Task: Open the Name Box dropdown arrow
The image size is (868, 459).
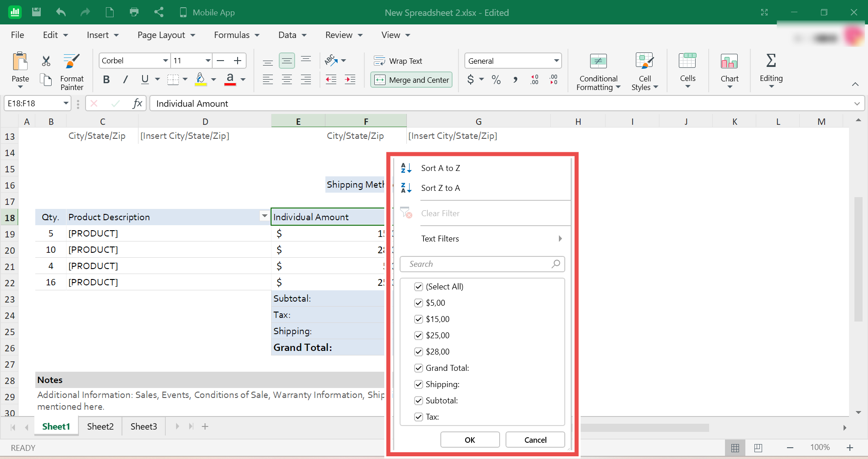Action: click(x=66, y=103)
